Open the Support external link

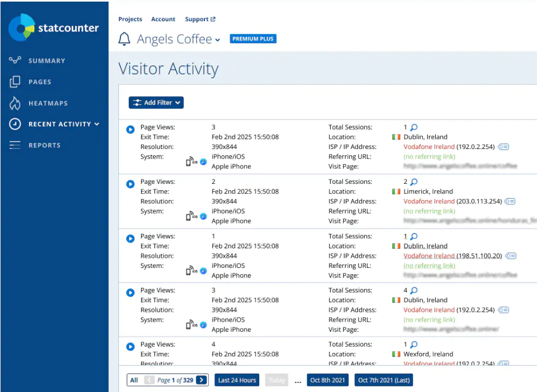(x=200, y=19)
